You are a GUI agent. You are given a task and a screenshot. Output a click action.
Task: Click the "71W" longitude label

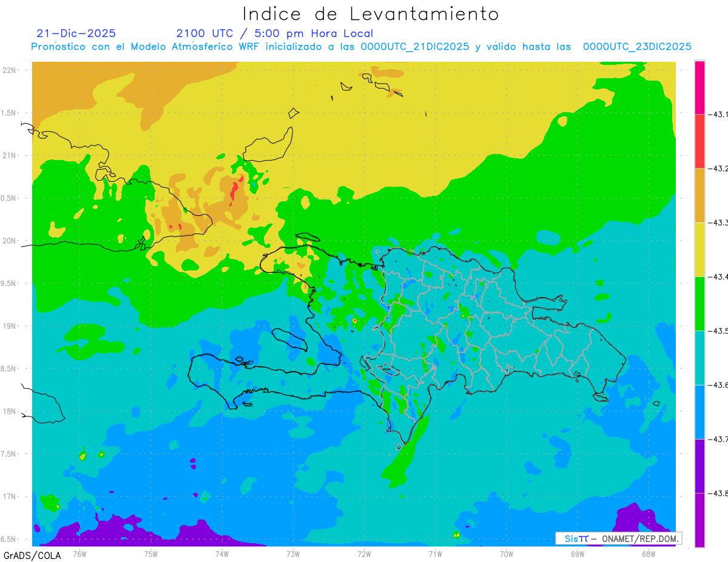[x=435, y=554]
